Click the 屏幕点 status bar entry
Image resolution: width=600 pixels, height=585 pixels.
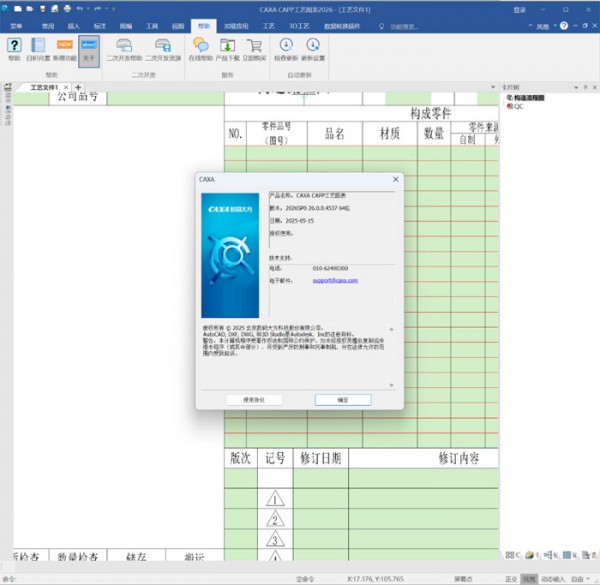[x=463, y=579]
